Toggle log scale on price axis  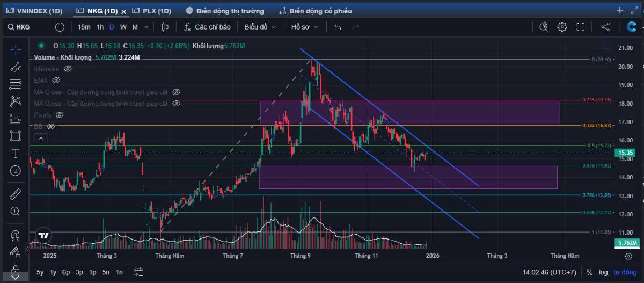(604, 272)
